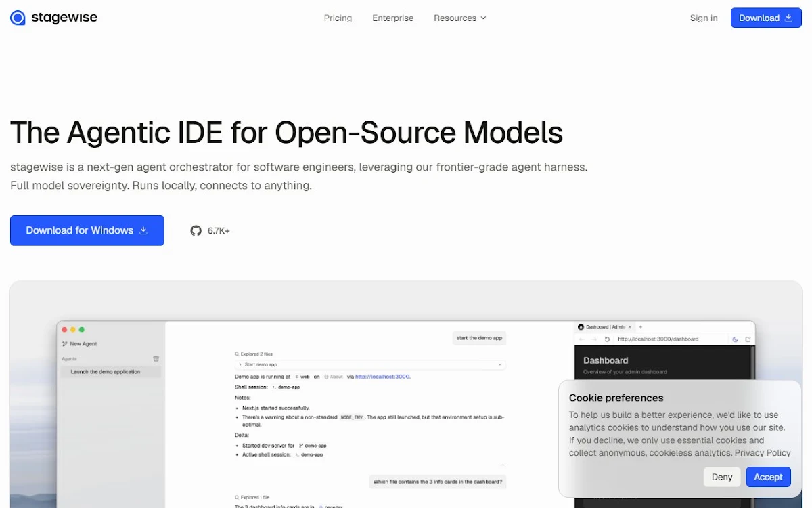This screenshot has width=812, height=508.
Task: Add a new browser tab with plus
Action: 641,327
